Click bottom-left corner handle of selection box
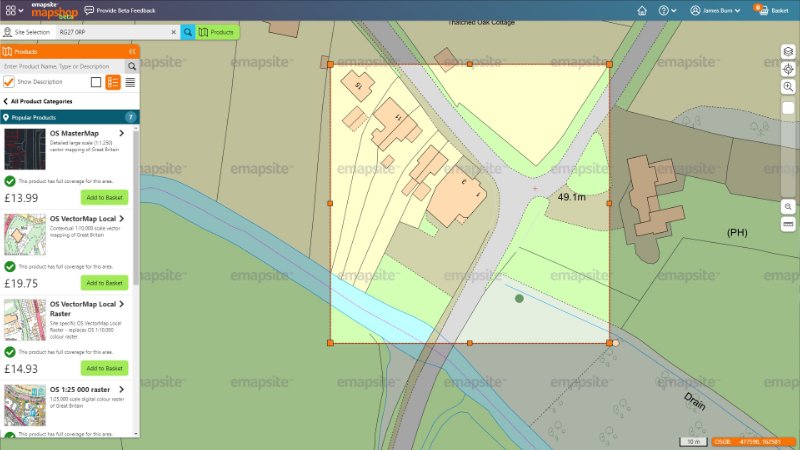 [330, 343]
